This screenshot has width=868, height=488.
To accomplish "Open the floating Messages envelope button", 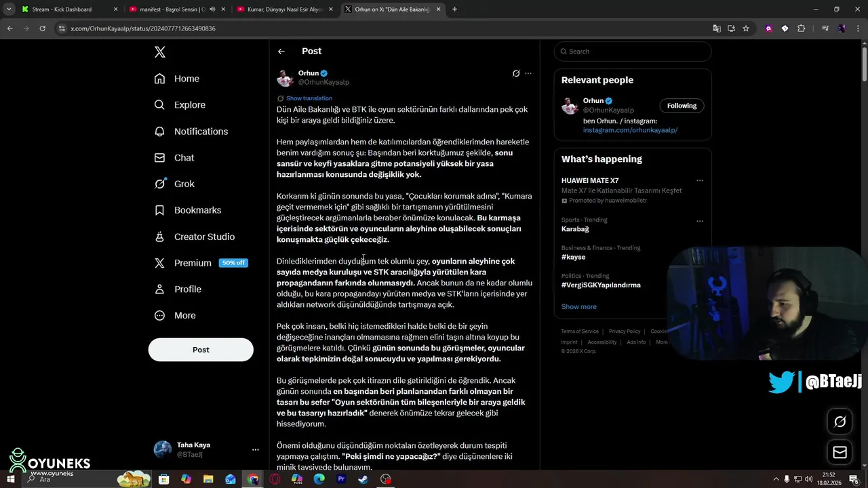I will pos(840,452).
